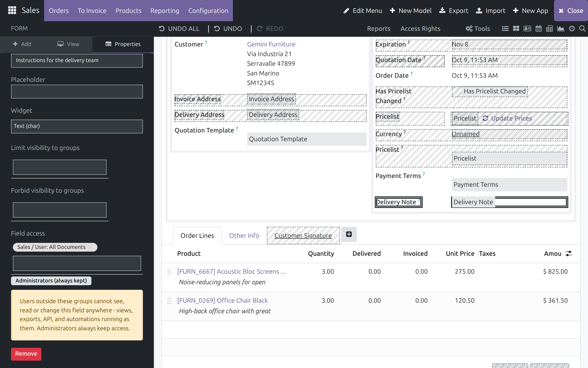Open the Customer Signature tab

pos(303,236)
